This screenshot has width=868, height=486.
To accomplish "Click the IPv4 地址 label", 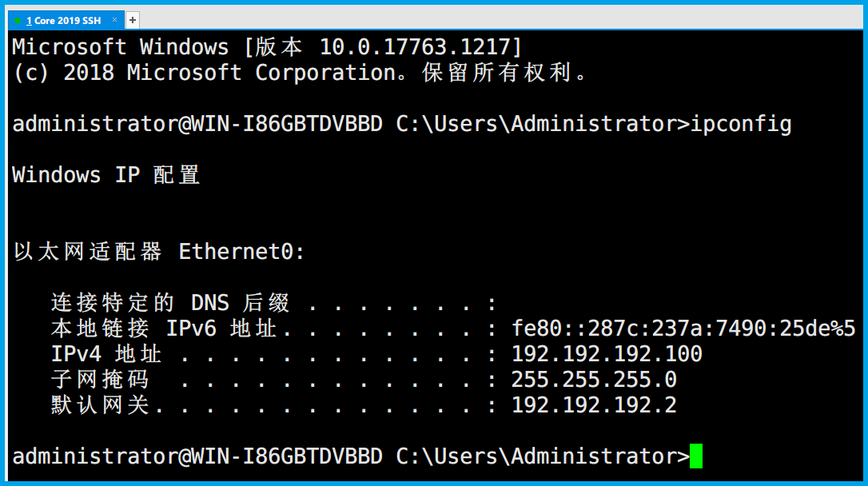I will pos(106,354).
